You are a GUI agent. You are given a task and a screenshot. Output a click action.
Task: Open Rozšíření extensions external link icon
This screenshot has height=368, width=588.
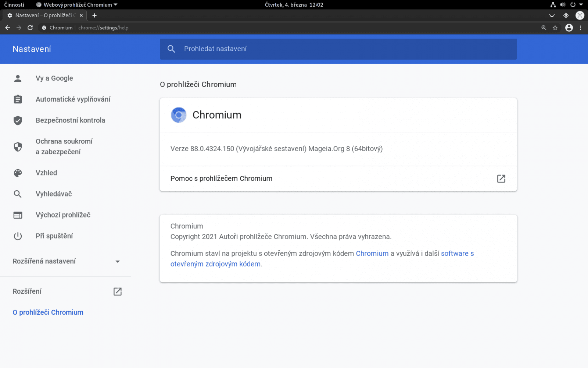coord(117,291)
